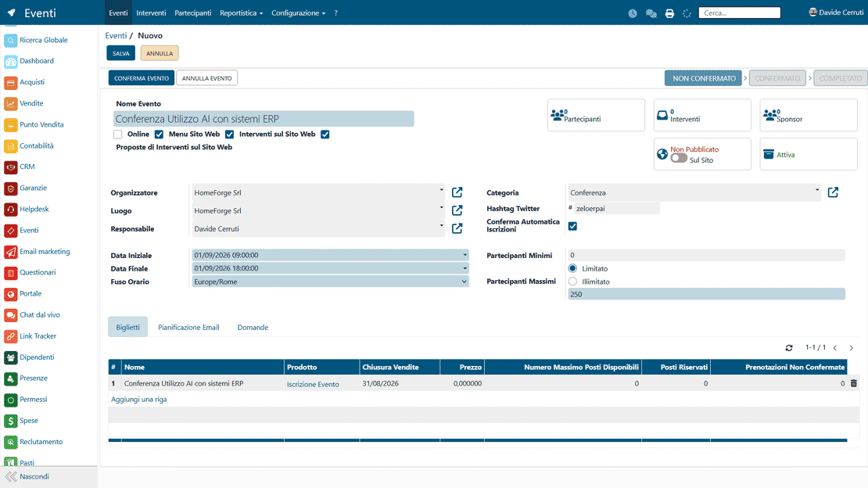This screenshot has height=488, width=868.
Task: Click Nome Evento input field
Action: [264, 119]
